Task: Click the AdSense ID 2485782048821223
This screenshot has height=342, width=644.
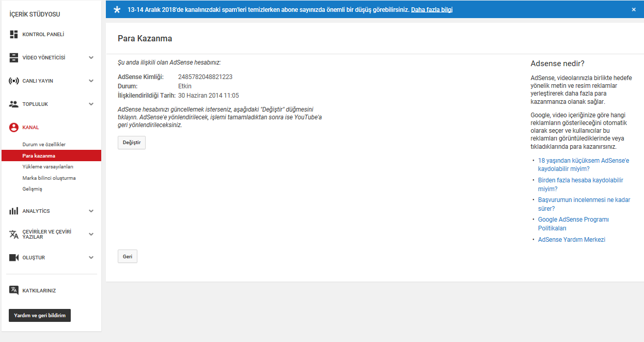Action: pos(205,77)
